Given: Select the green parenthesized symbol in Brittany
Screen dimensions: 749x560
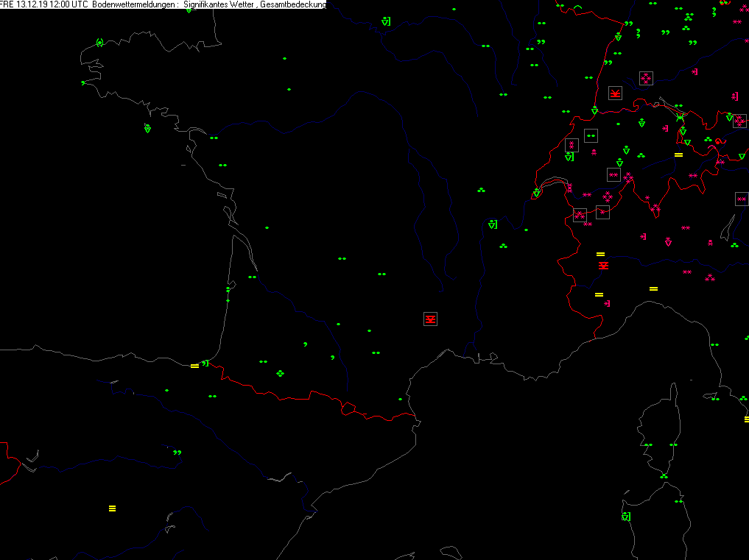Looking at the screenshot, I should coord(99,43).
